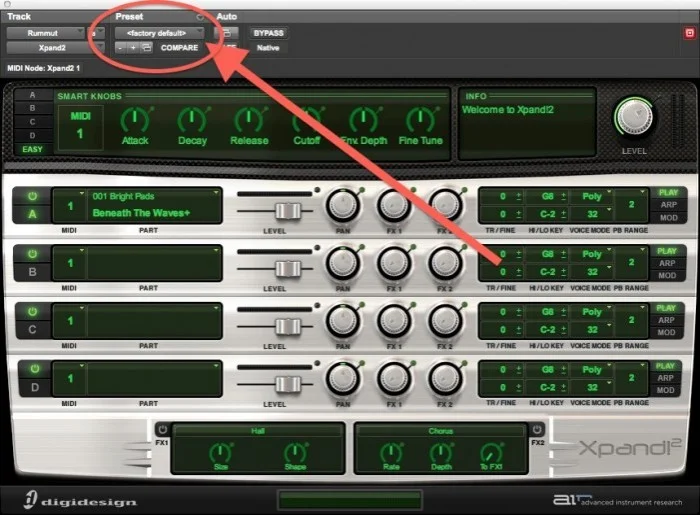Open Poly voice mode dropdown for part A

pyautogui.click(x=592, y=196)
